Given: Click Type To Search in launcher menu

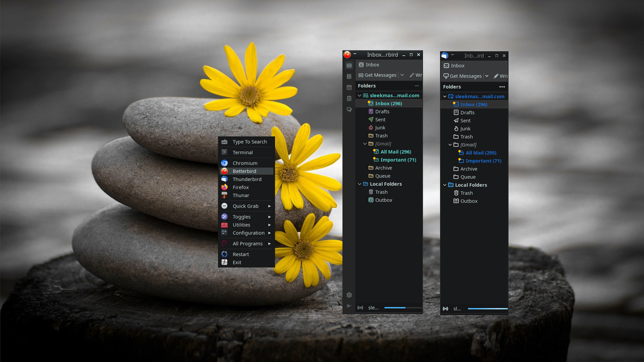Looking at the screenshot, I should (x=247, y=142).
